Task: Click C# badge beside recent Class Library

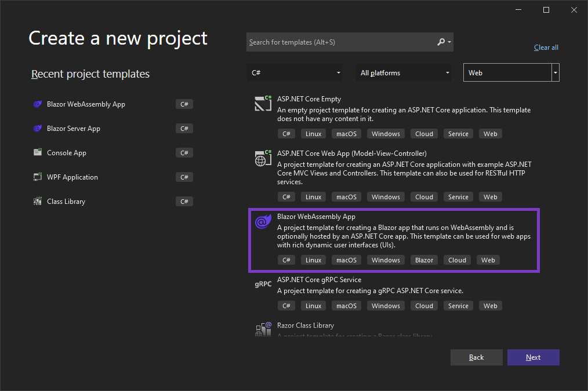Action: (x=184, y=202)
